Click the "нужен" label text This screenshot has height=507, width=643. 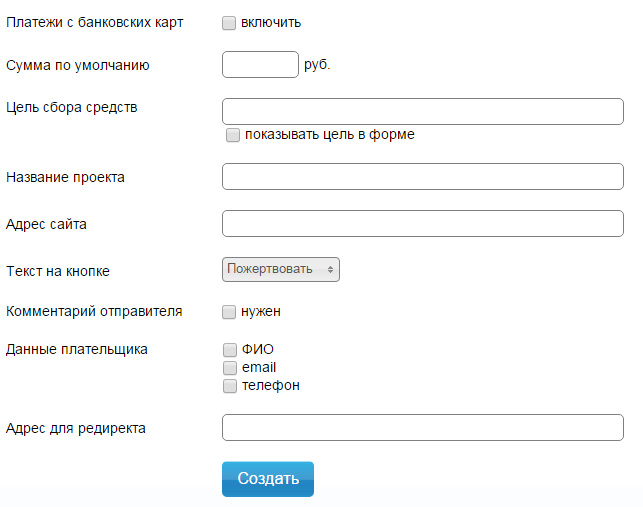point(261,312)
